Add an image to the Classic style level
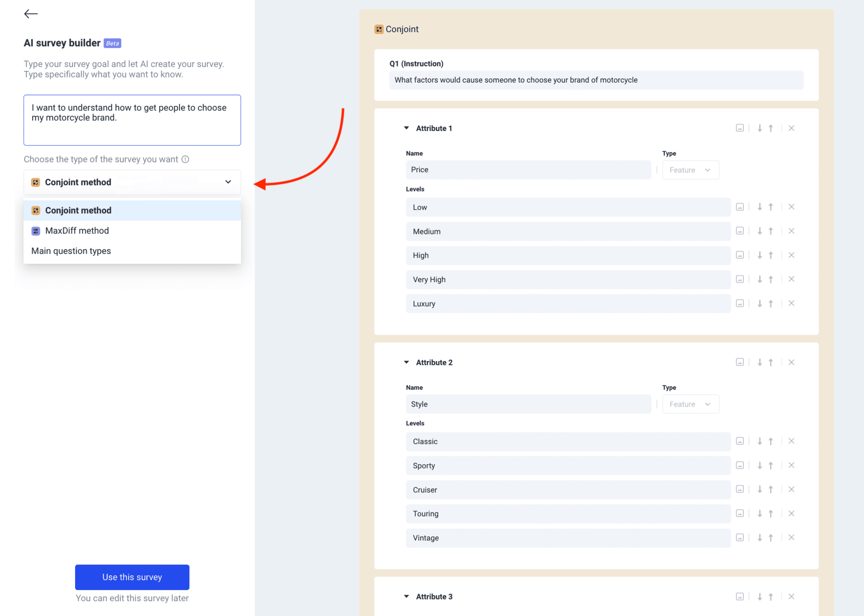The height and width of the screenshot is (616, 864). (x=740, y=441)
